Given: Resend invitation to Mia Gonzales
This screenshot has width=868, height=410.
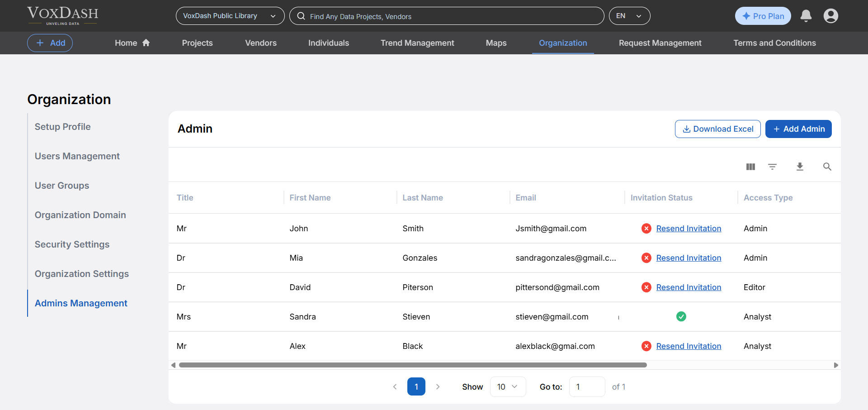Looking at the screenshot, I should click(x=689, y=257).
